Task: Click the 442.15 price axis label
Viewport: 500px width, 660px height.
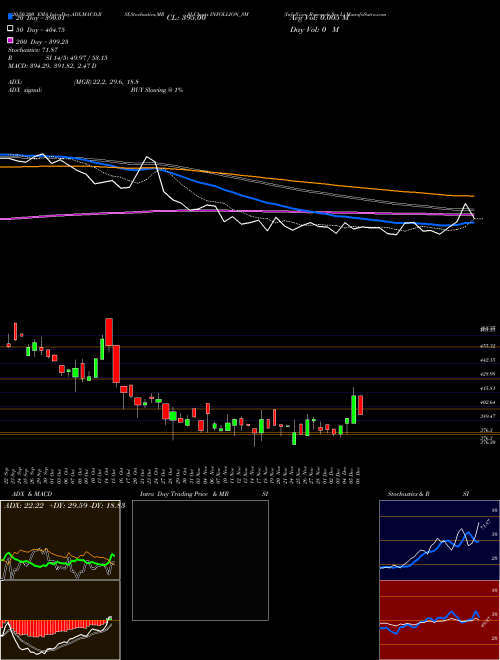Action: tap(487, 360)
